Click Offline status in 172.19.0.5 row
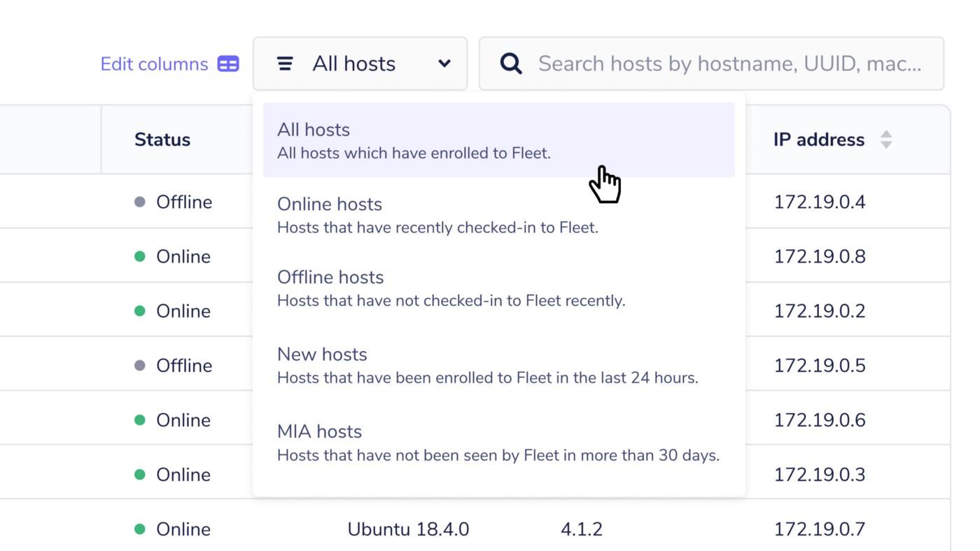Screen dimensions: 980x551 [x=174, y=365]
